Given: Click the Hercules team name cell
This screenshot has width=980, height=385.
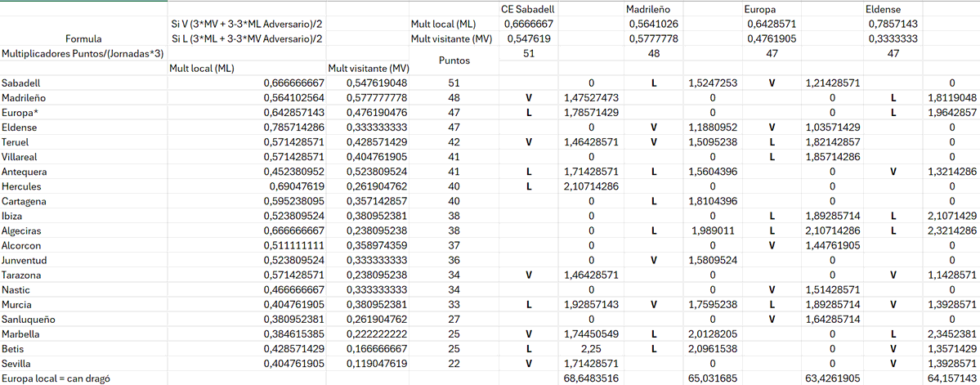Looking at the screenshot, I should pos(83,186).
